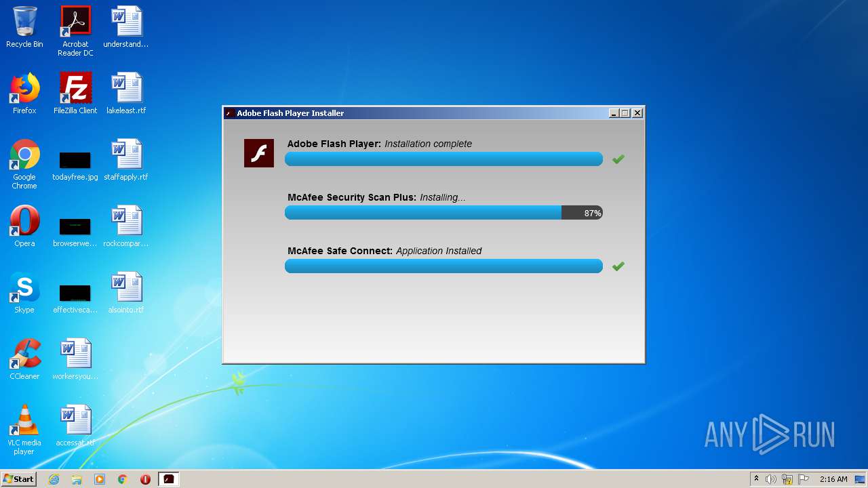The width and height of the screenshot is (868, 488).
Task: Select the staffapply.rtf document
Action: (x=126, y=161)
